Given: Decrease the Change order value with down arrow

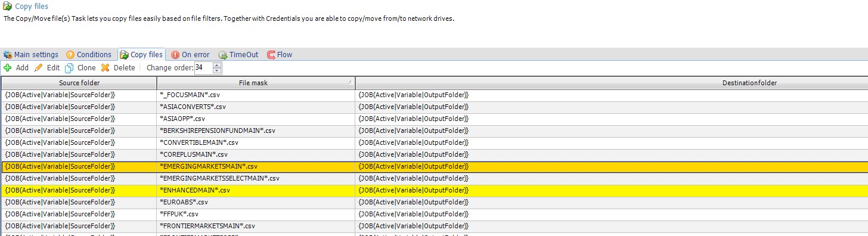Looking at the screenshot, I should point(217,71).
